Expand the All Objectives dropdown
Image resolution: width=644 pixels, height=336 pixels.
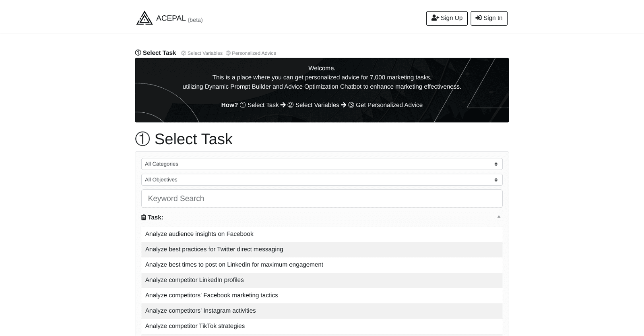click(322, 180)
